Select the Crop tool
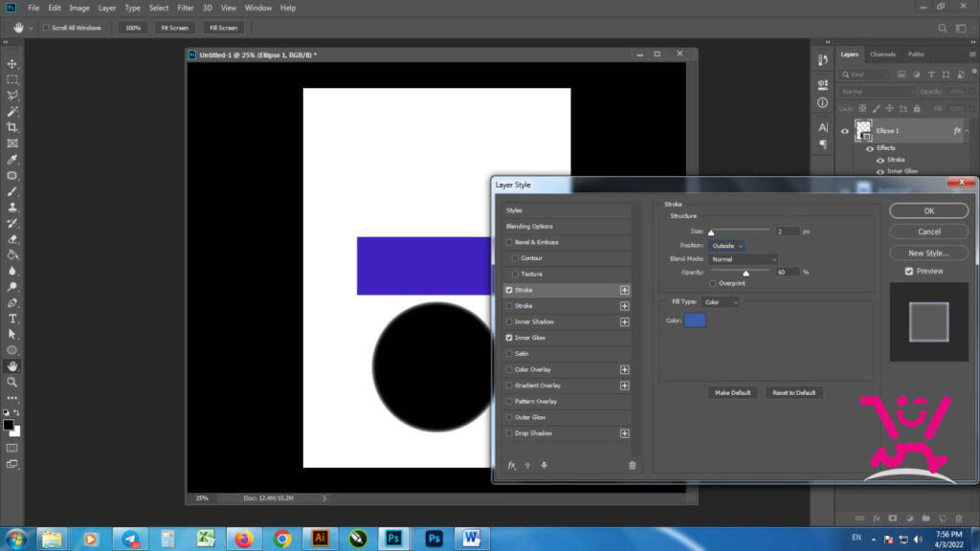Image resolution: width=980 pixels, height=551 pixels. click(11, 127)
